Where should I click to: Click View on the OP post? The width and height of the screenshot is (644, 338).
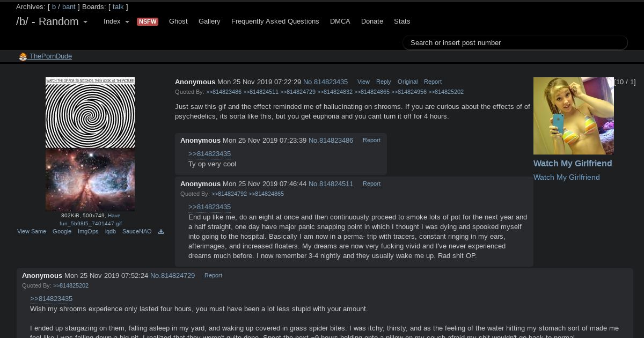pyautogui.click(x=363, y=82)
